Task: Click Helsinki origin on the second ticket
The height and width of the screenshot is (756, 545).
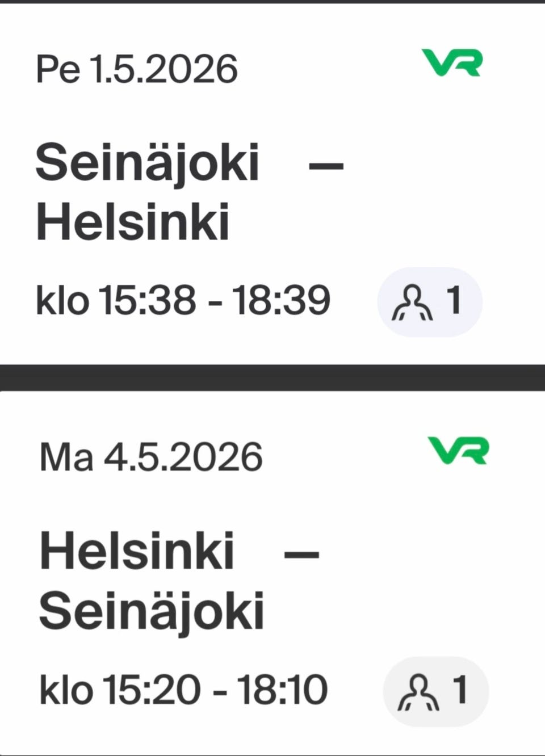Action: click(137, 551)
